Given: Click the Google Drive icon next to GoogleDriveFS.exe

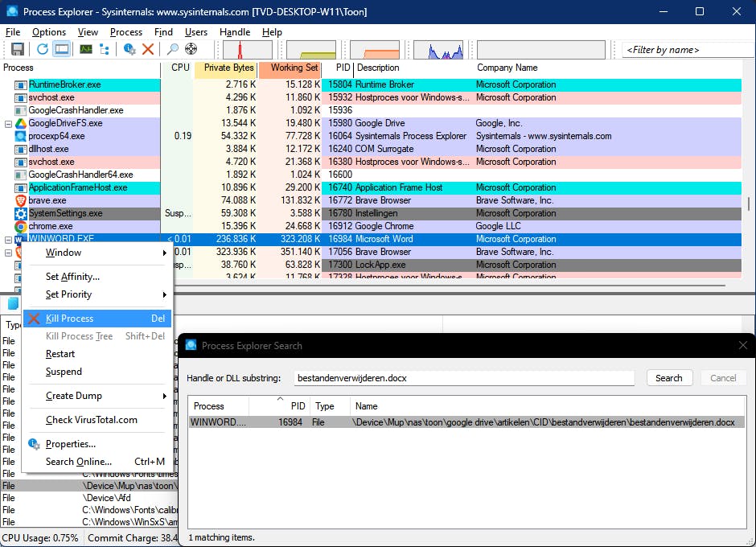Looking at the screenshot, I should click(x=20, y=123).
